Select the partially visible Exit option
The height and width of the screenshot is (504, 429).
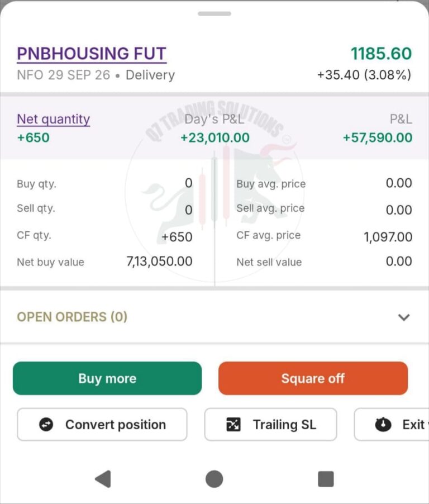pyautogui.click(x=392, y=424)
